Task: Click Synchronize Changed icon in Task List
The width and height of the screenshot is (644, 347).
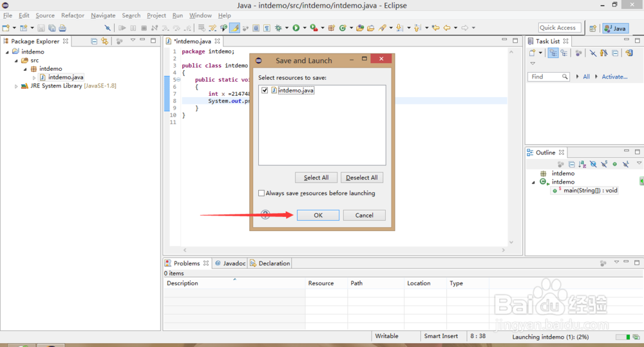Action: click(629, 53)
